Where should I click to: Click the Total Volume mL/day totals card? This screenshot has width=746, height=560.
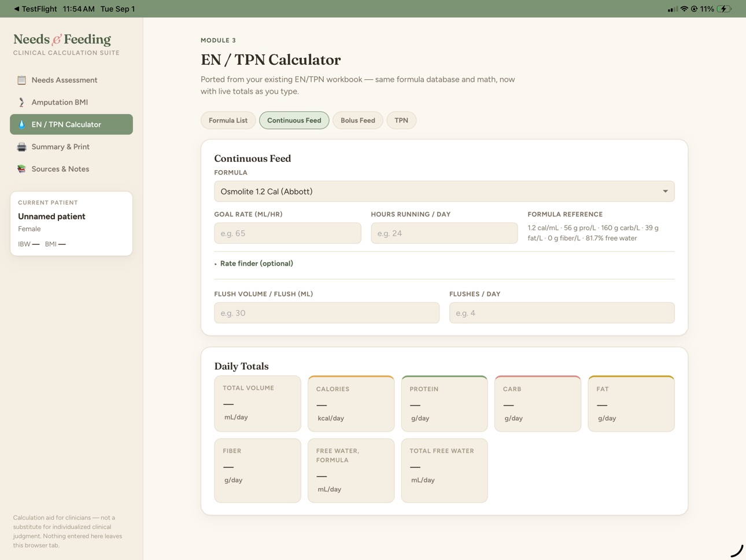click(x=257, y=404)
